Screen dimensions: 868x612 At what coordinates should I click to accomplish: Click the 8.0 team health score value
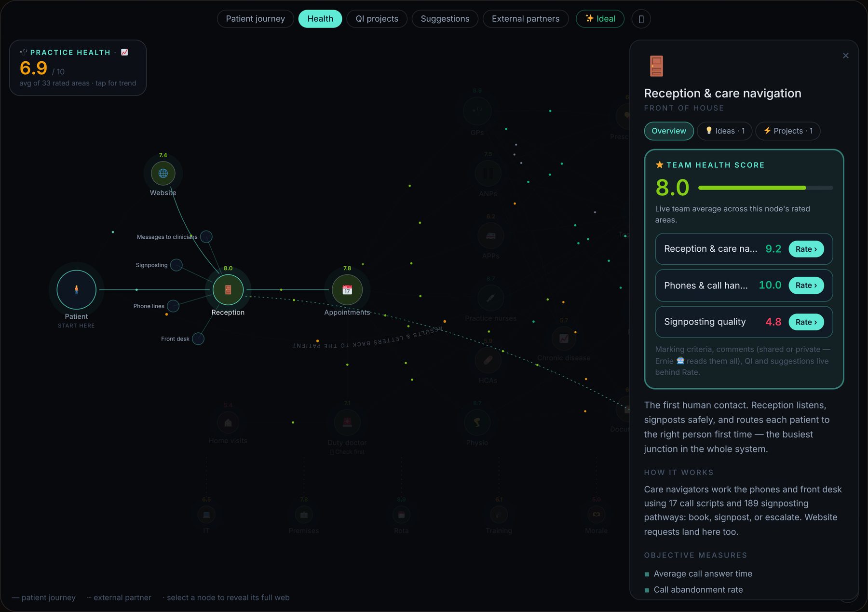coord(672,188)
